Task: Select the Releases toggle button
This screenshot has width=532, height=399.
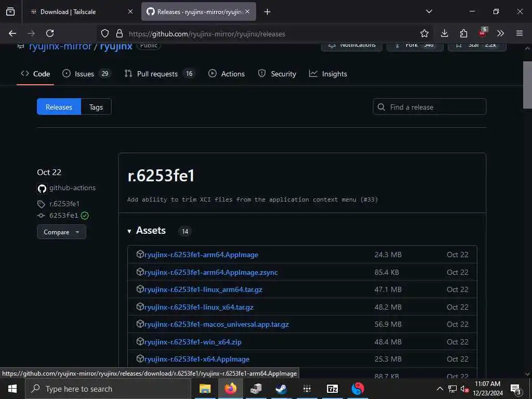Action: [59, 107]
